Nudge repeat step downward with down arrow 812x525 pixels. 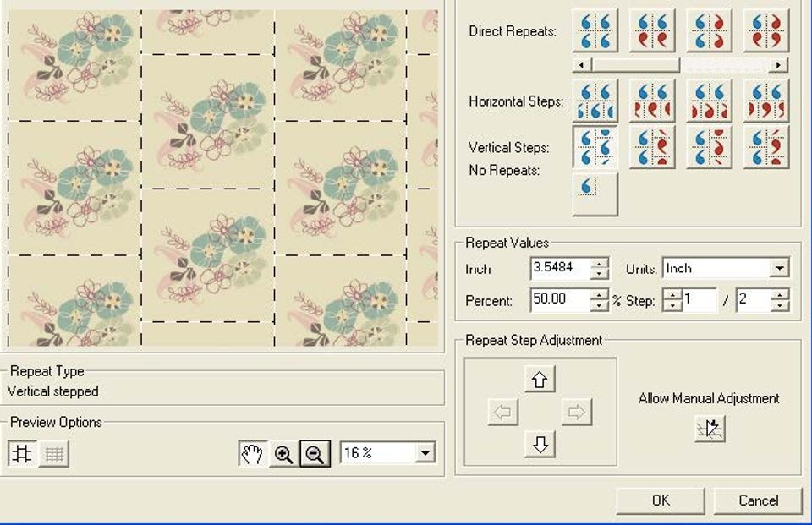click(x=540, y=444)
